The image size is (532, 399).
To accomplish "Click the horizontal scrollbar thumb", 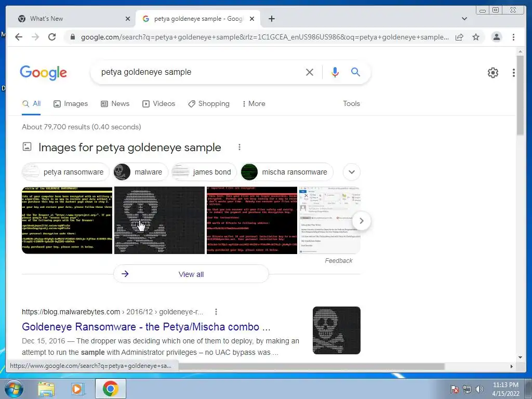I will [x=312, y=366].
